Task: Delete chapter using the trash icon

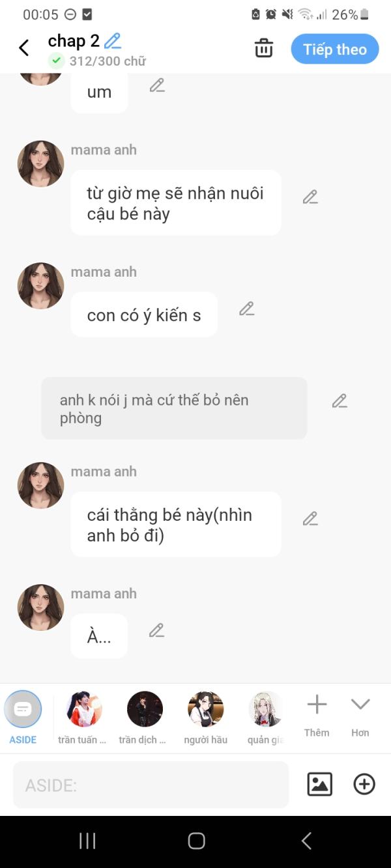Action: [x=264, y=48]
